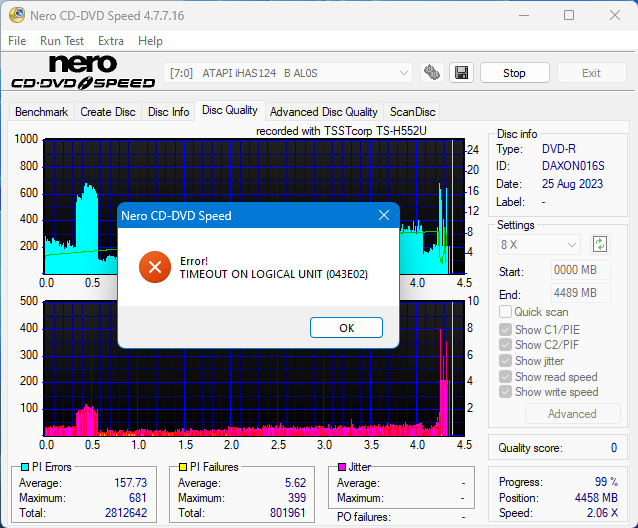The image size is (638, 528).
Task: Minimize the Nero CD-DVD Speed window
Action: click(x=524, y=15)
